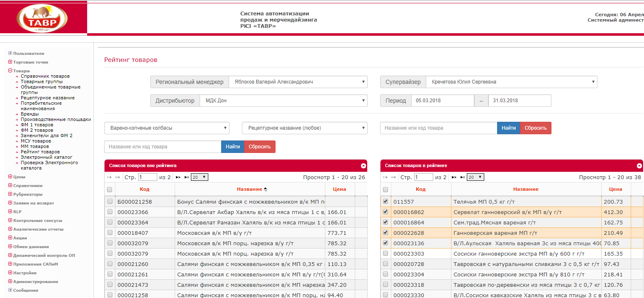Image resolution: width=644 pixels, height=298 pixels.
Task: Open Электронный каталог in sidebar menu
Action: [46, 158]
